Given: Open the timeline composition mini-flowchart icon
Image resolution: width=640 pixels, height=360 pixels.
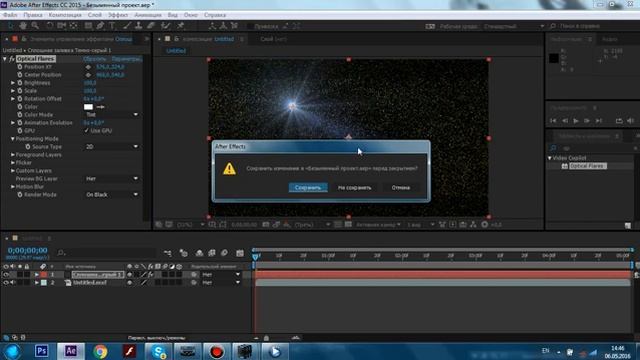Looking at the screenshot, I should [x=168, y=253].
